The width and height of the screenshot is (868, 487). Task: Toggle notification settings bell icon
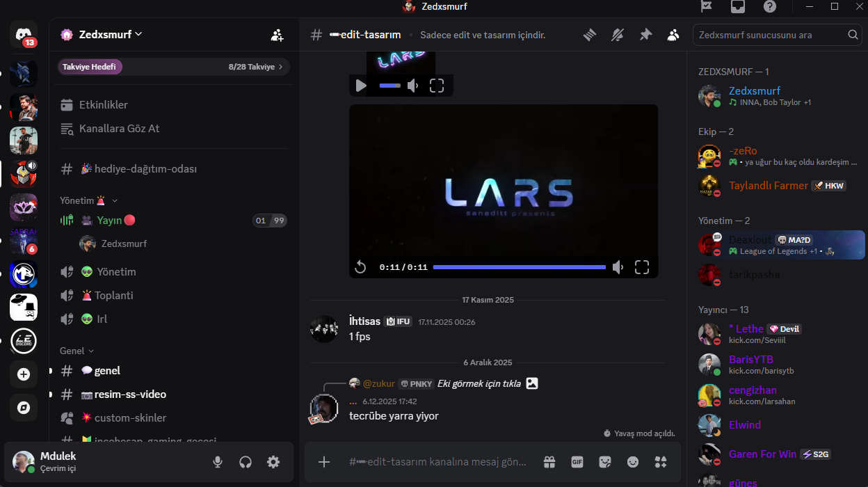(618, 35)
